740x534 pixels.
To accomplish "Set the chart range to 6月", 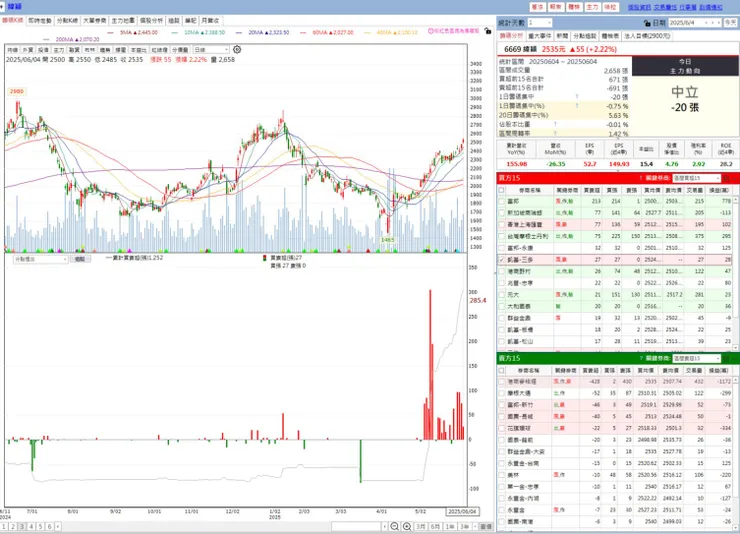I will (435, 526).
